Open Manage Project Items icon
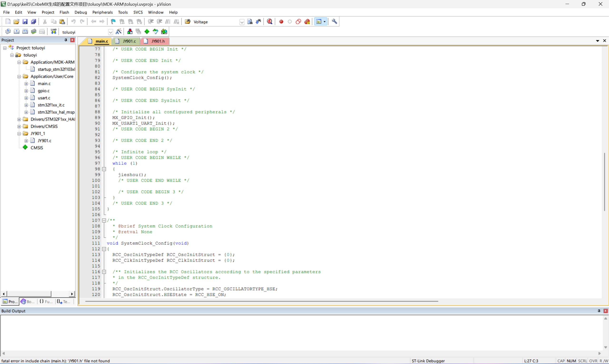609x364 pixels. [x=130, y=31]
